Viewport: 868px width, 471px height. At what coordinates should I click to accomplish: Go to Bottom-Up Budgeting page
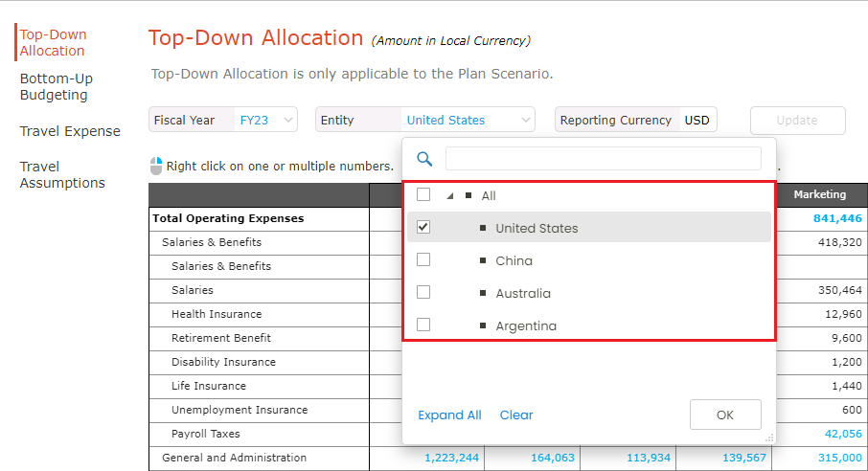pyautogui.click(x=57, y=87)
